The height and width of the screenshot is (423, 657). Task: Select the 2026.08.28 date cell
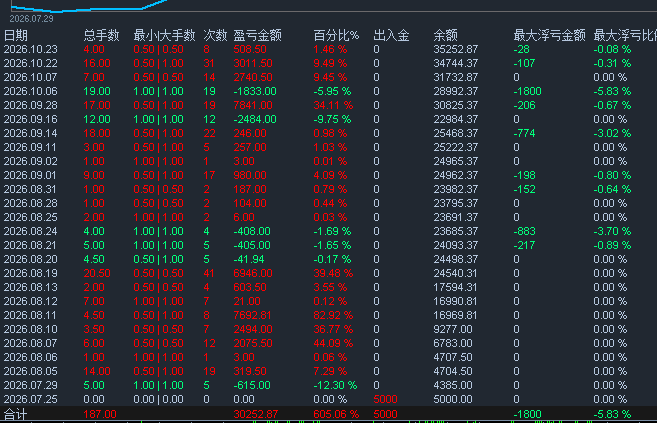(31, 204)
